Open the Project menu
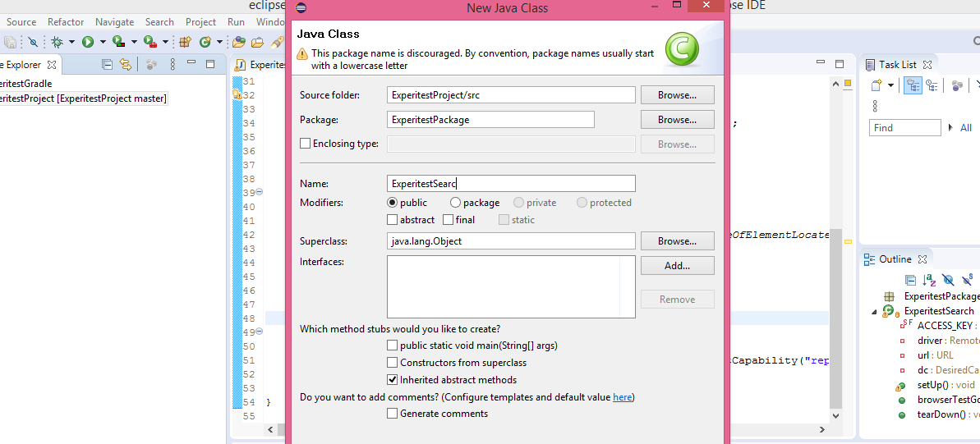This screenshot has width=980, height=444. [x=200, y=22]
